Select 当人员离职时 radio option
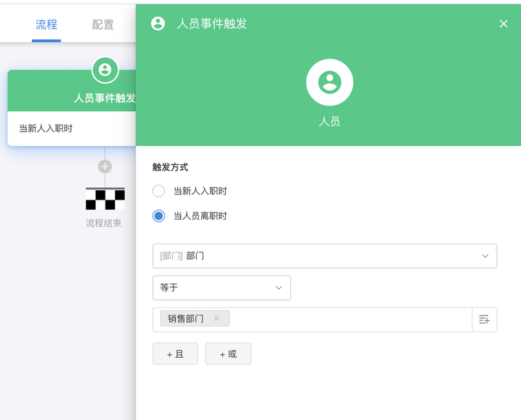521x420 pixels. coord(158,216)
